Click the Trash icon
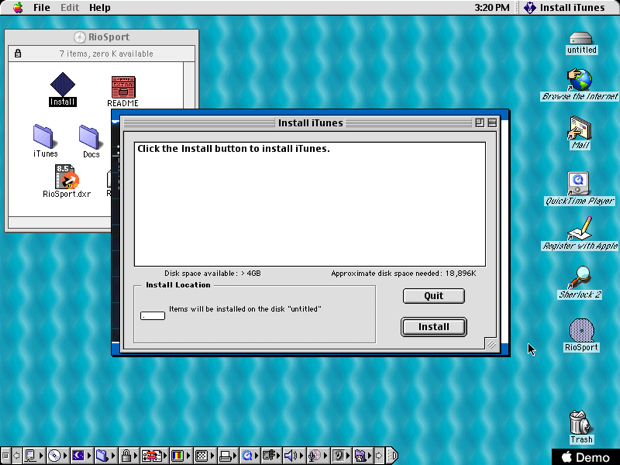Image resolution: width=620 pixels, height=465 pixels. [581, 427]
